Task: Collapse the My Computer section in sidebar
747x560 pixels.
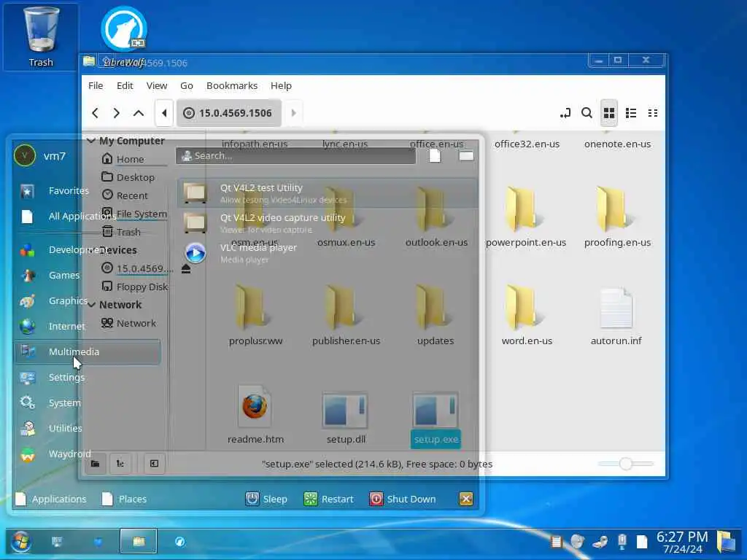Action: pos(91,141)
